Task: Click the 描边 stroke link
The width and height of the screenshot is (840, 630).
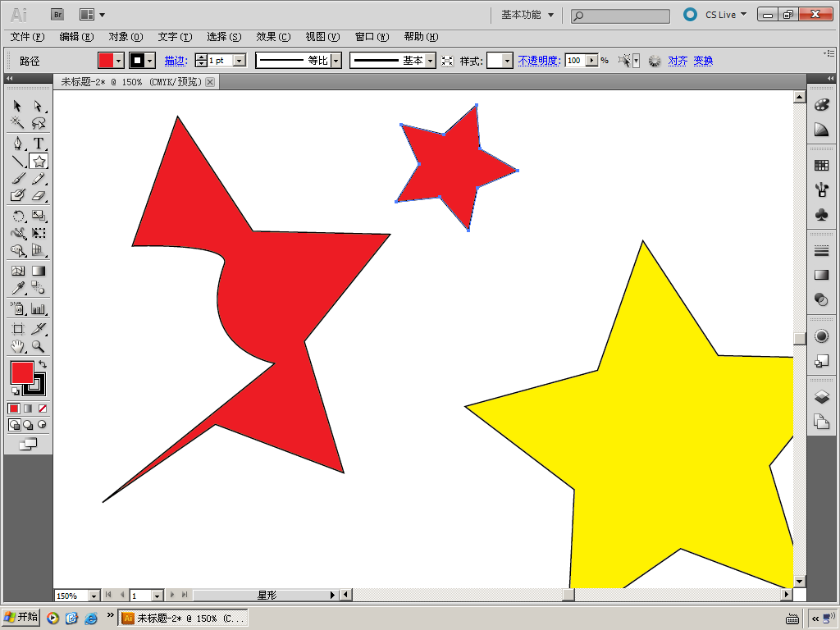Action: point(176,61)
